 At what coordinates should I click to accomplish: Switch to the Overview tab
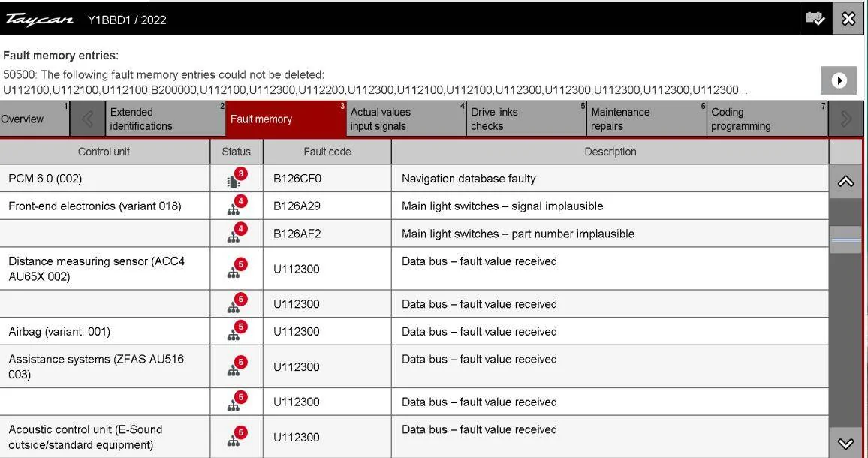(35, 119)
